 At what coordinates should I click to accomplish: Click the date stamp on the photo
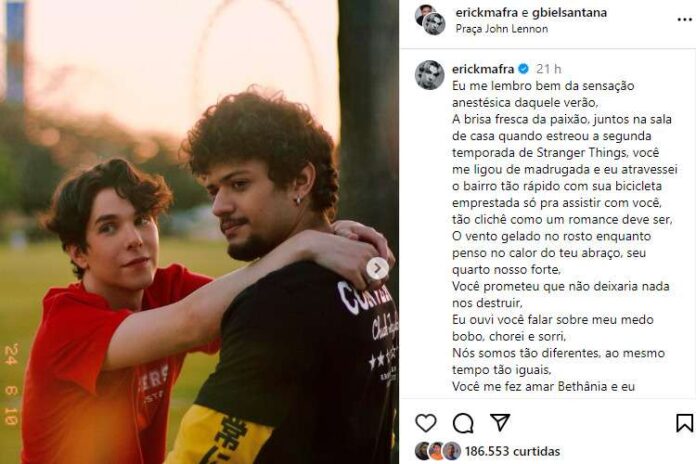pos(12,385)
